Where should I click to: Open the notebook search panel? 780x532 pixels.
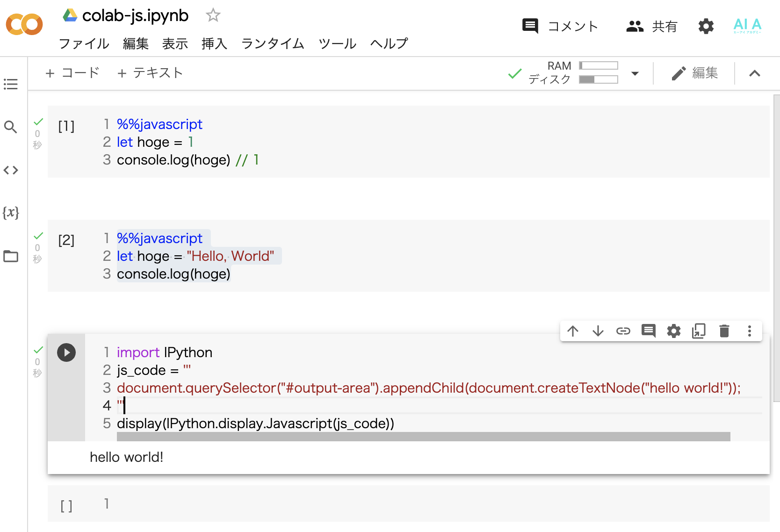coord(10,127)
